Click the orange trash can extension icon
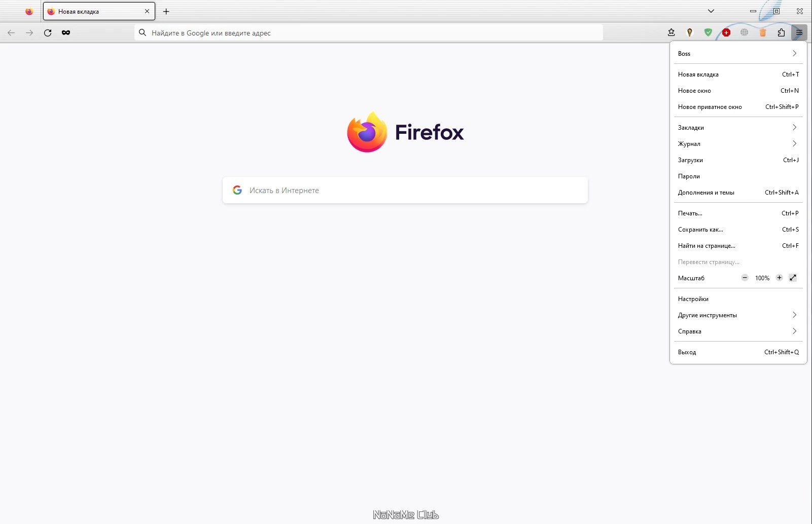The width and height of the screenshot is (812, 524). (x=763, y=32)
